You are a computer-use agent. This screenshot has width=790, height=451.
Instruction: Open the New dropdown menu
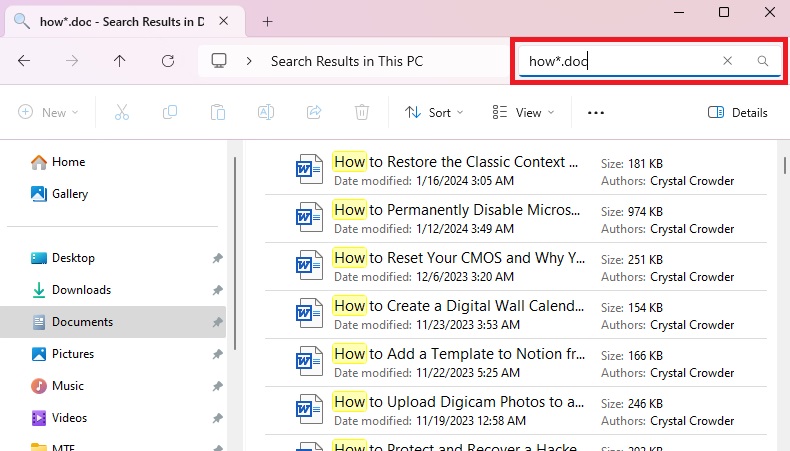[48, 112]
